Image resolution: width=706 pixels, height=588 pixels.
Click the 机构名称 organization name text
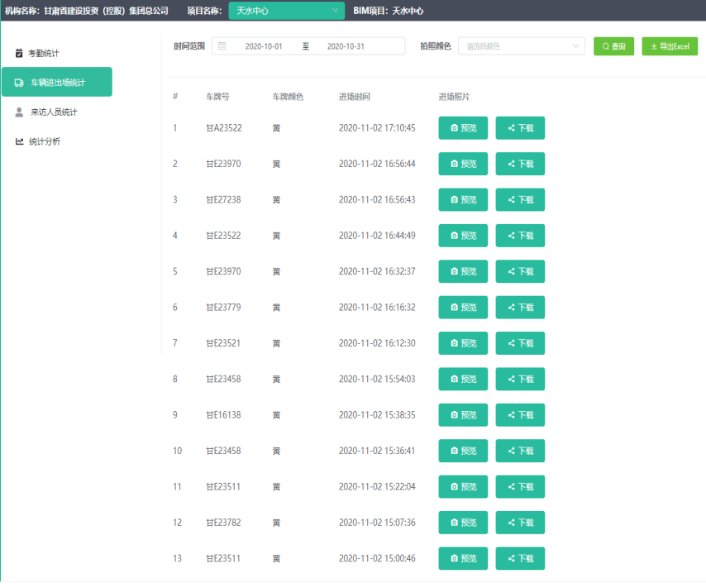coord(87,11)
